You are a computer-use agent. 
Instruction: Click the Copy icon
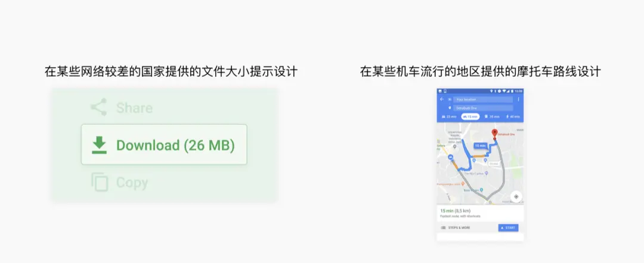(x=99, y=182)
